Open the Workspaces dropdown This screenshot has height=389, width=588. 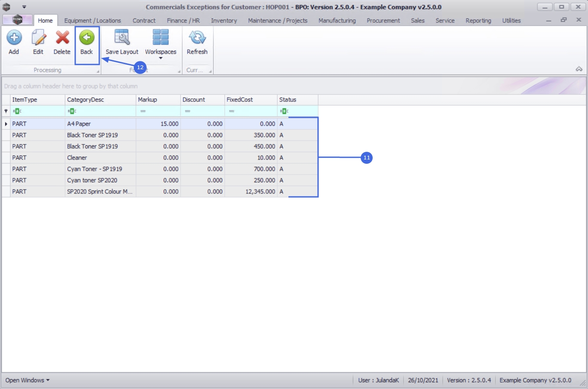(160, 43)
